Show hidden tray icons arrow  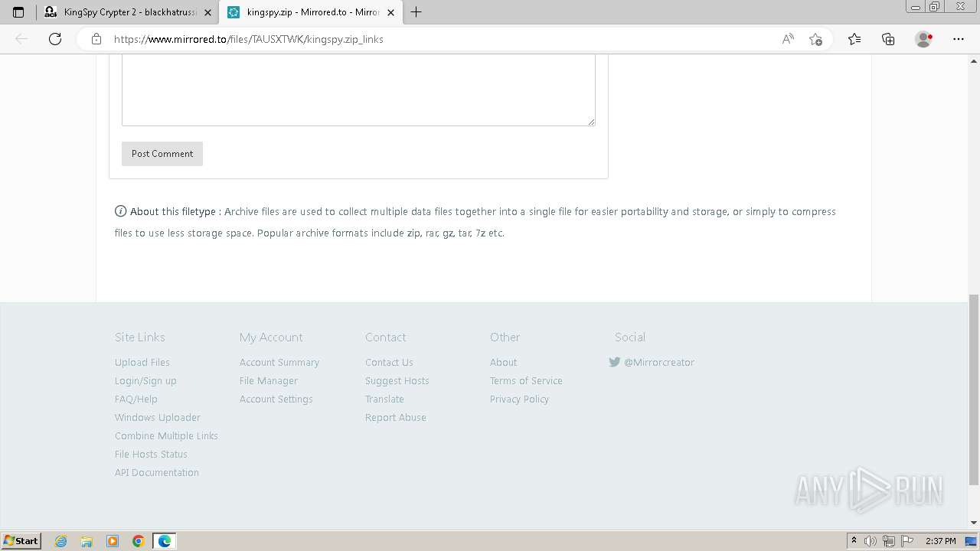[x=854, y=541]
